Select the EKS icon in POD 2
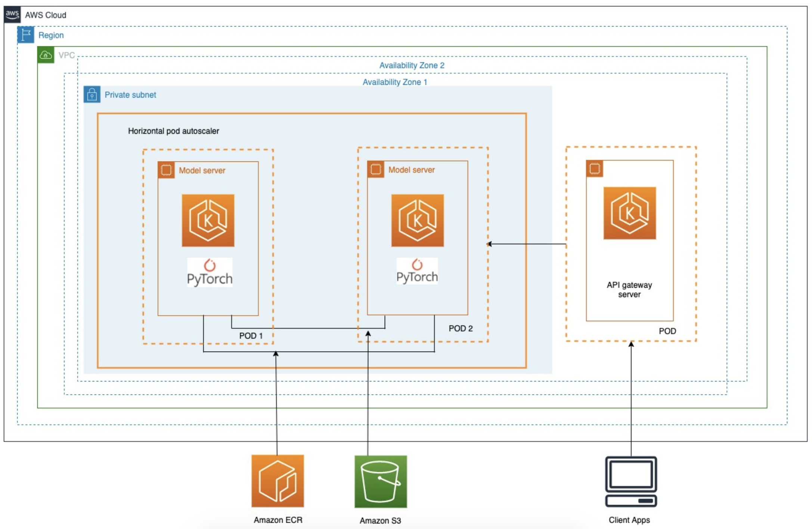 (x=417, y=220)
